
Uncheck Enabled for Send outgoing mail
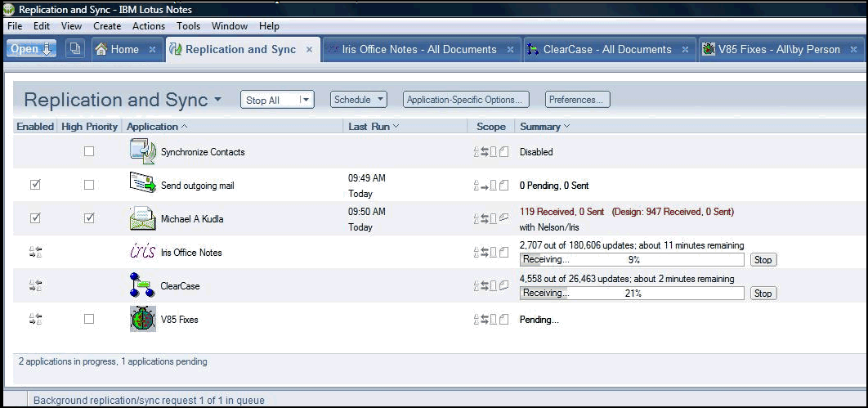35,185
